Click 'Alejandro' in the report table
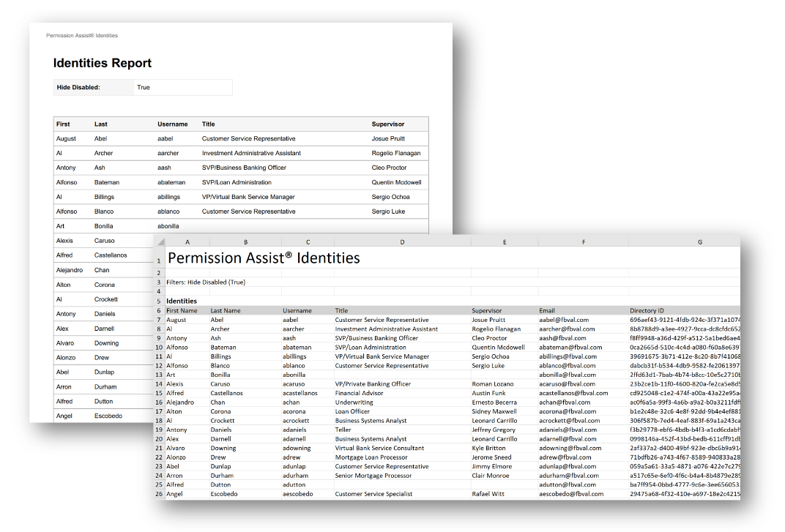This screenshot has height=532, width=785. [70, 270]
